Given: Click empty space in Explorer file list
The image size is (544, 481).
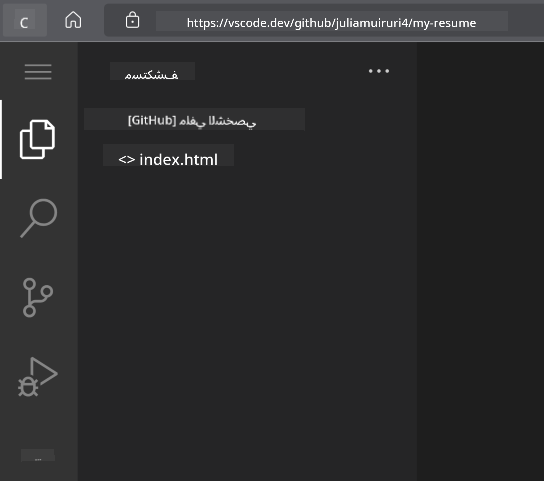Looking at the screenshot, I should (x=247, y=312).
